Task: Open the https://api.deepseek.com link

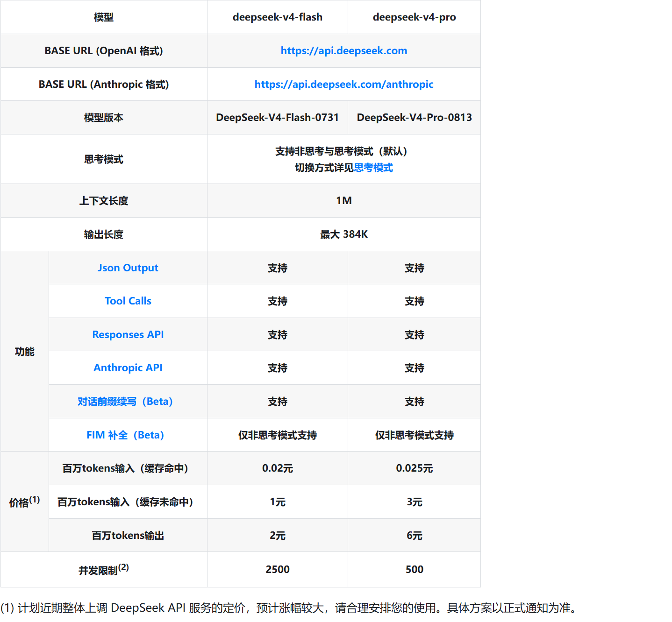Action: point(344,50)
